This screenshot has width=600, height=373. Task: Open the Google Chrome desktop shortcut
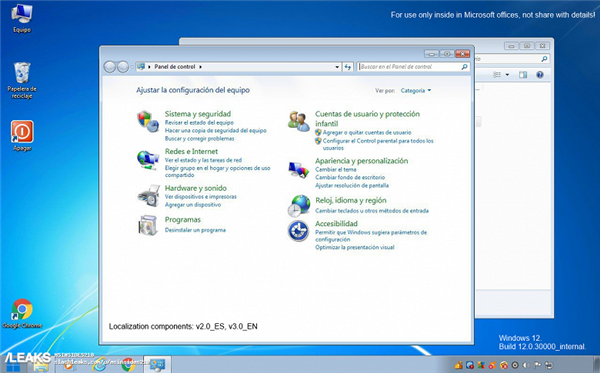pyautogui.click(x=22, y=314)
